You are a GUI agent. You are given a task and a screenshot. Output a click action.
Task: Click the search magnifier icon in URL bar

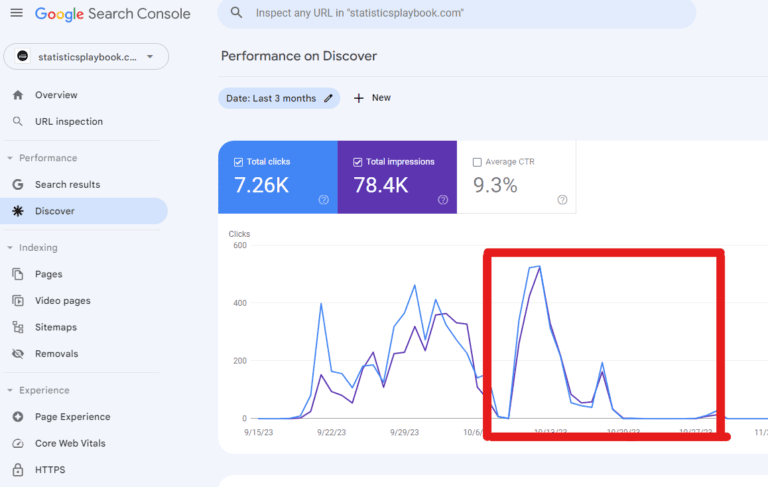tap(236, 13)
